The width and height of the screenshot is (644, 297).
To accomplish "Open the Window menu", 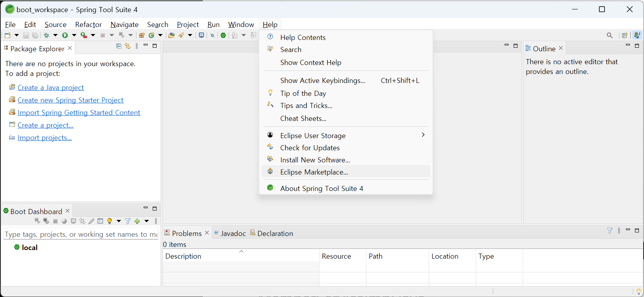I will point(241,24).
